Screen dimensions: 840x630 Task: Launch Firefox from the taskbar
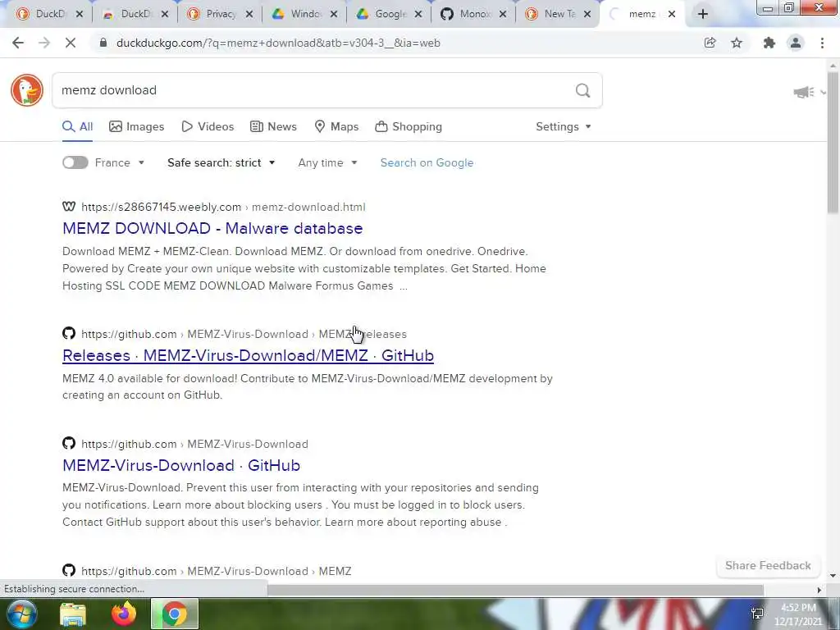click(124, 614)
